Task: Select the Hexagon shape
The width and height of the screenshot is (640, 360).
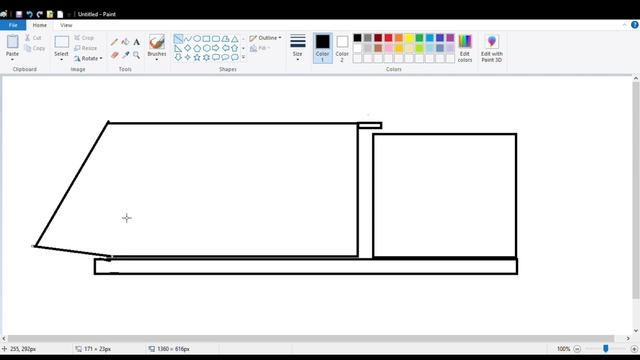Action: click(x=206, y=48)
